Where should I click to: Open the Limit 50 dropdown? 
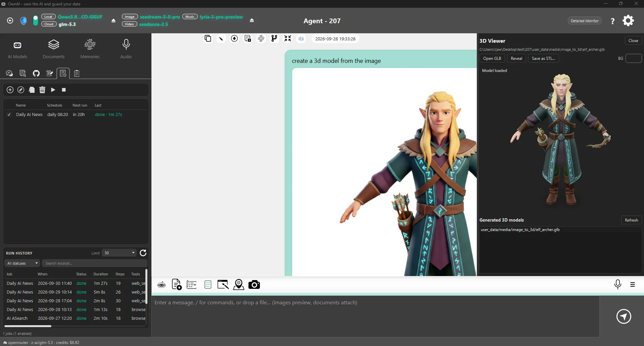(119, 253)
